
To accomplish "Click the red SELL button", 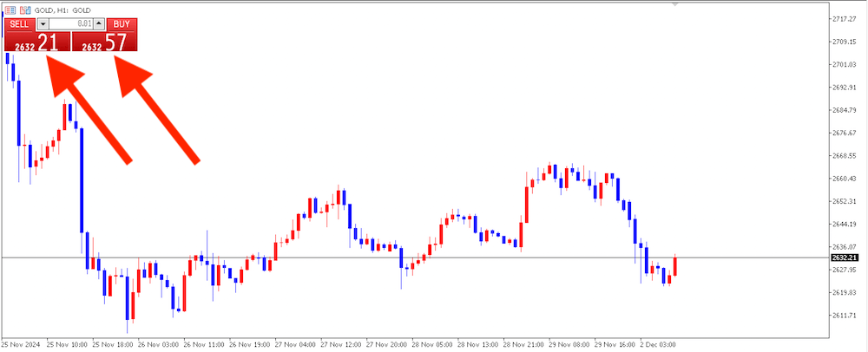I will click(x=19, y=23).
